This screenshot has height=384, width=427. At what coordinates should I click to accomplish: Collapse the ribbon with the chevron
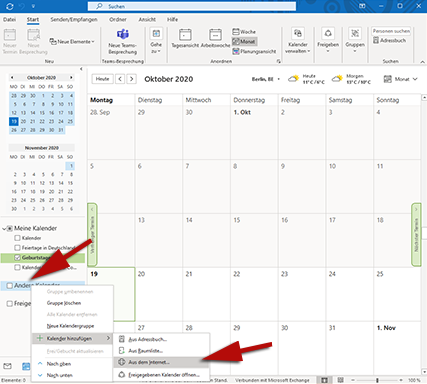pyautogui.click(x=422, y=62)
